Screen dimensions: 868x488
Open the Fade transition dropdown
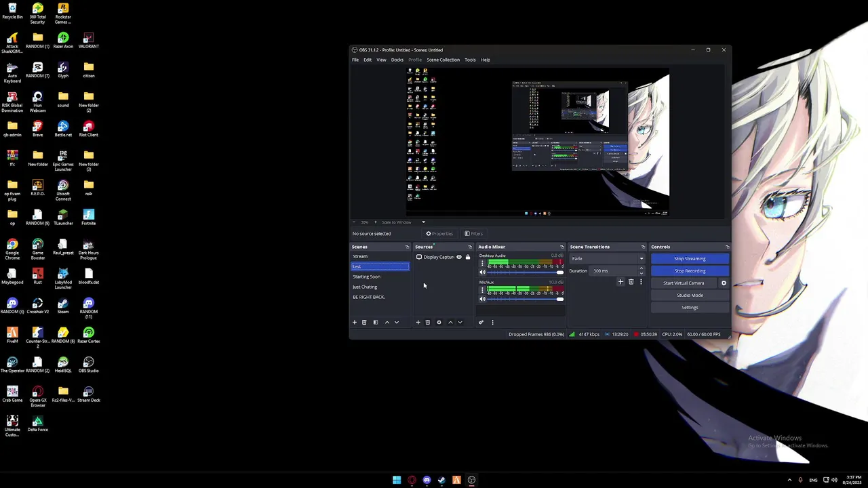[x=608, y=258]
